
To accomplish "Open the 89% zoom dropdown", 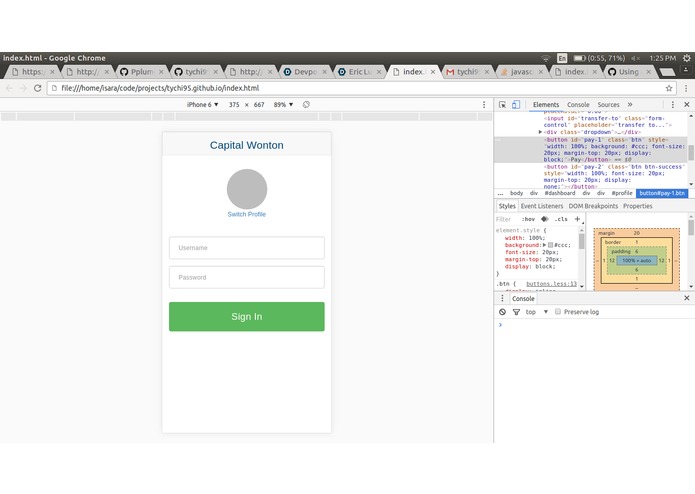I will tap(283, 105).
